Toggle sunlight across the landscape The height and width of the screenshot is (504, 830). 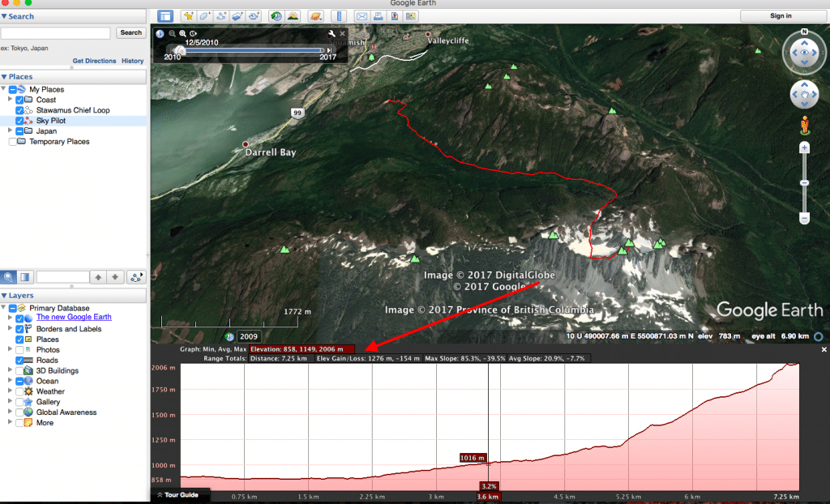click(292, 15)
